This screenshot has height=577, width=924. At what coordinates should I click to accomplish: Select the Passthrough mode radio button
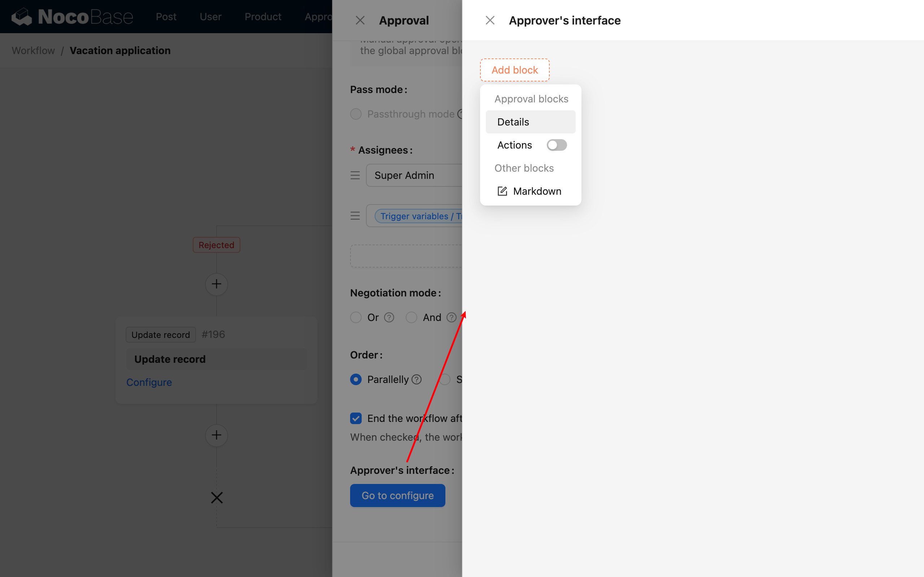tap(356, 114)
